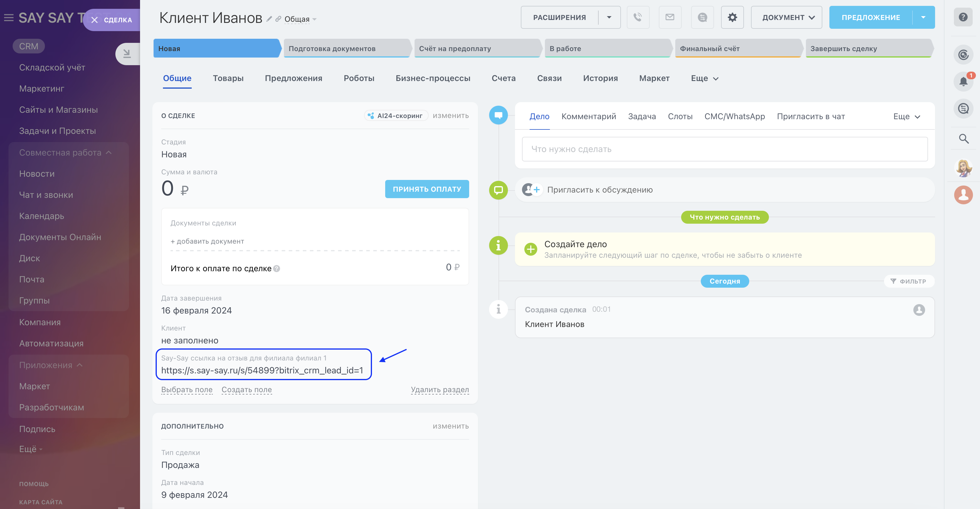This screenshot has height=509, width=980.
Task: Open the settings gear icon
Action: 732,17
